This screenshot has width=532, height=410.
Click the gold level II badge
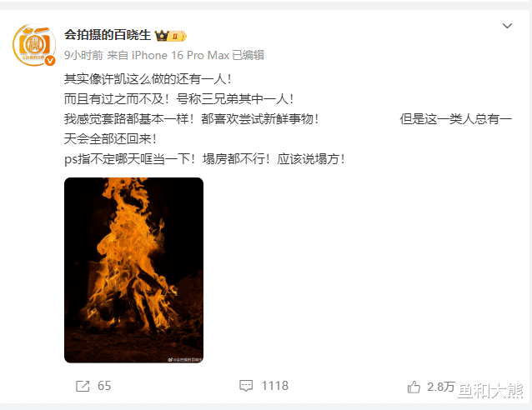pyautogui.click(x=178, y=36)
